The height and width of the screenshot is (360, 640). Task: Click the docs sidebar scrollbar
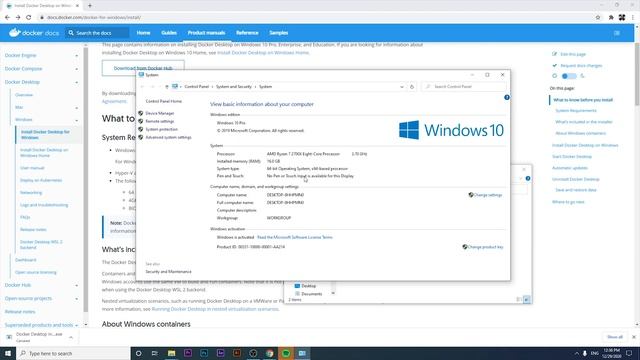pyautogui.click(x=86, y=180)
